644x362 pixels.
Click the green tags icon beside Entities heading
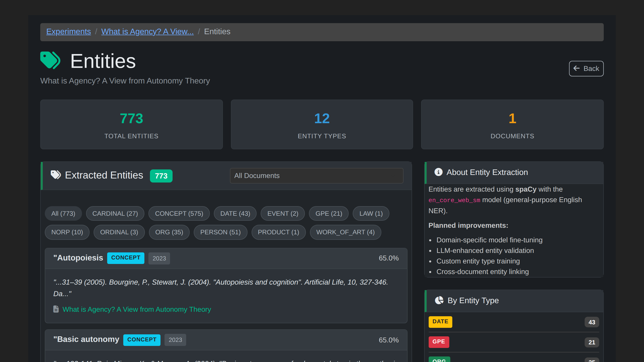coord(50,60)
